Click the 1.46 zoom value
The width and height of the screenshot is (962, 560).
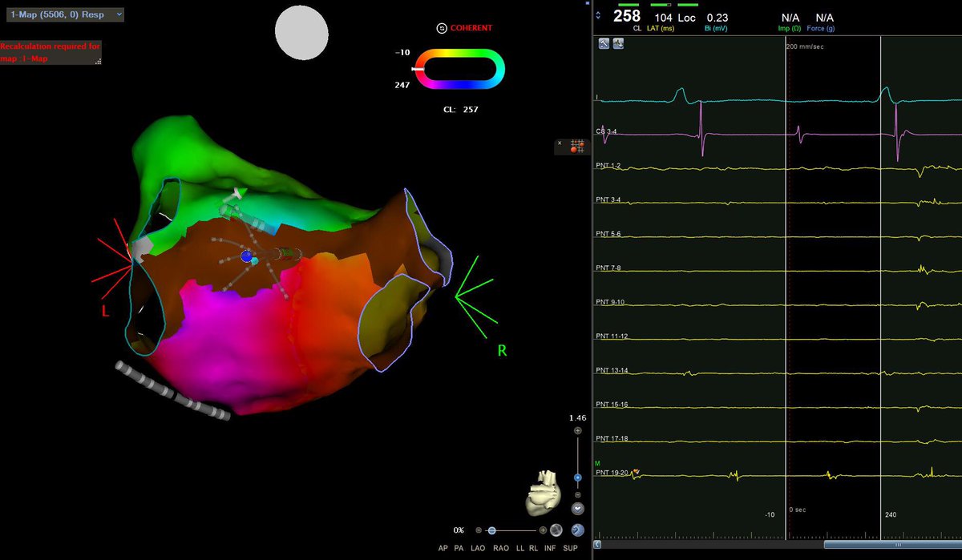[x=577, y=418]
